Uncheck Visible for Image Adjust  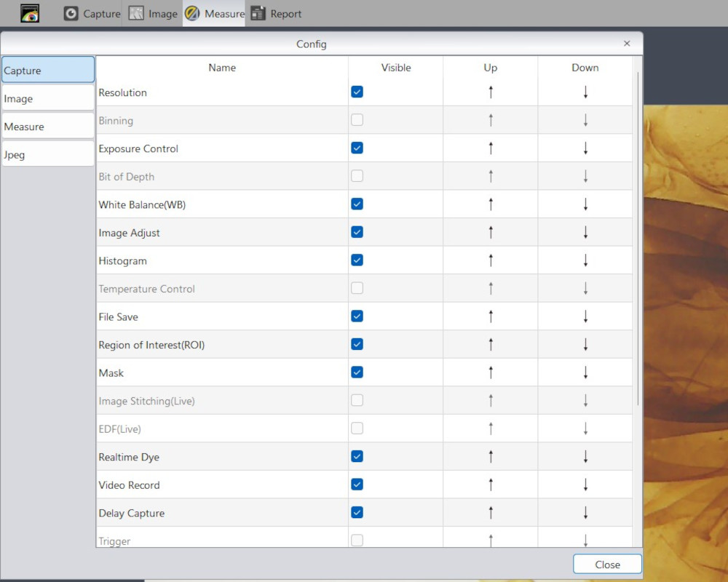(x=357, y=232)
